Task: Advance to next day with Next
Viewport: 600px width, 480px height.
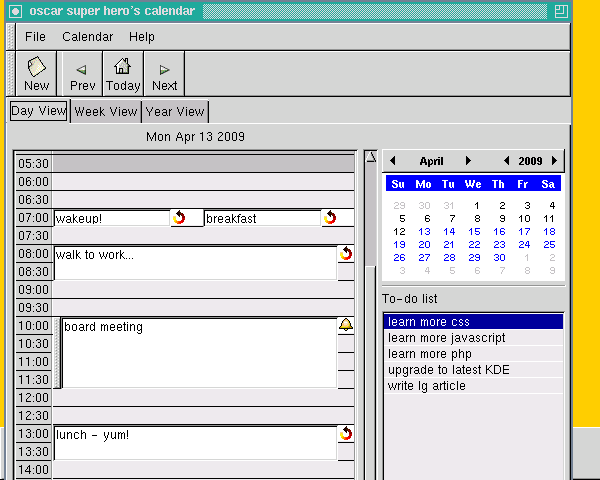Action: point(164,74)
